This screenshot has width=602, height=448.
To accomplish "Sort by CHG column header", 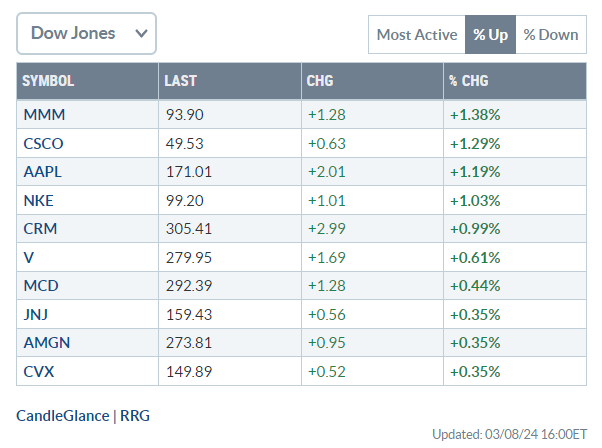I will tap(319, 81).
